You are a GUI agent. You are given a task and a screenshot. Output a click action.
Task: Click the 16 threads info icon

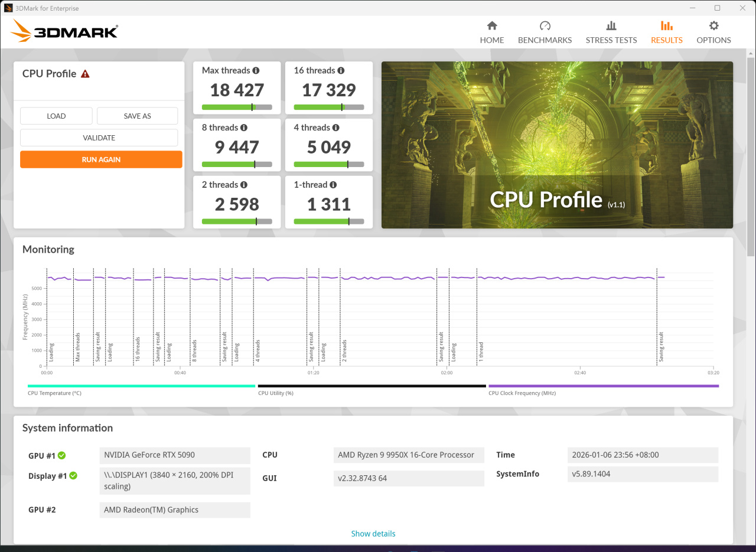pos(341,70)
